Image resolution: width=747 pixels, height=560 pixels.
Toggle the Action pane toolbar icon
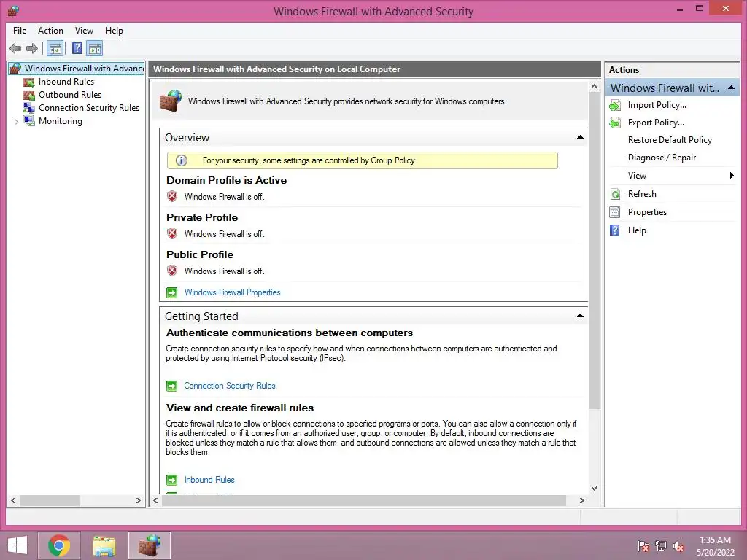coord(95,49)
